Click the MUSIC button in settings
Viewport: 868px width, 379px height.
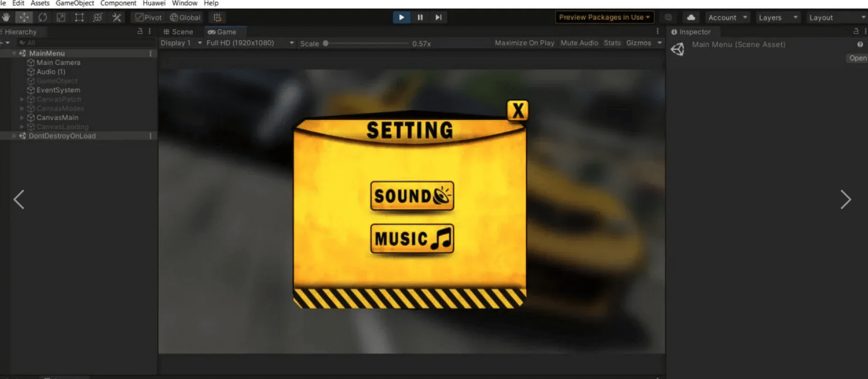pos(412,239)
